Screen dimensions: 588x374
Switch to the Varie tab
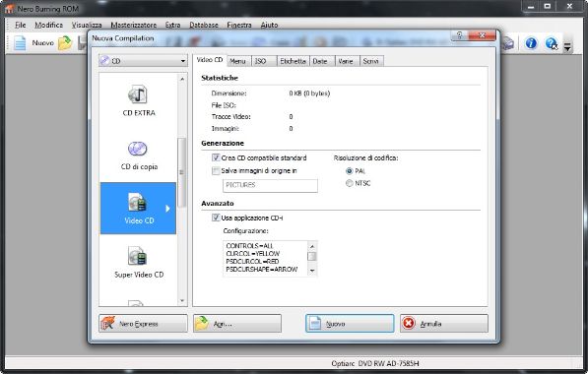pyautogui.click(x=346, y=61)
